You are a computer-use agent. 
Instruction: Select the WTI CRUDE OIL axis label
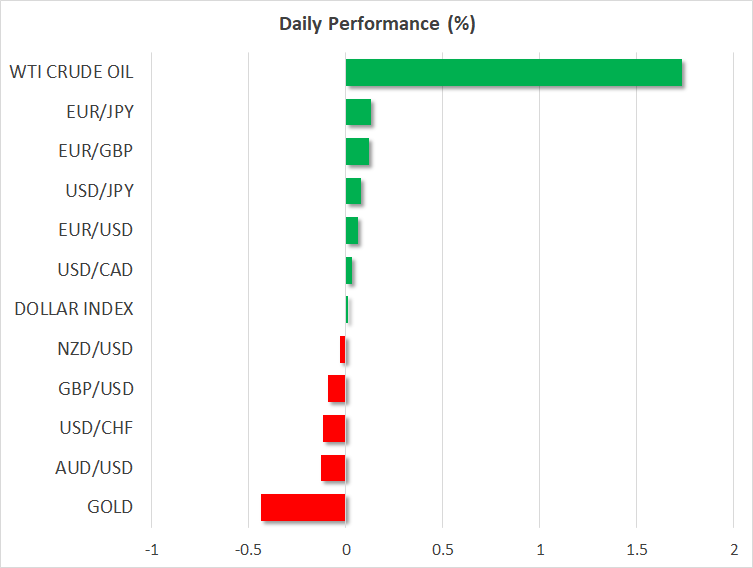pyautogui.click(x=71, y=72)
